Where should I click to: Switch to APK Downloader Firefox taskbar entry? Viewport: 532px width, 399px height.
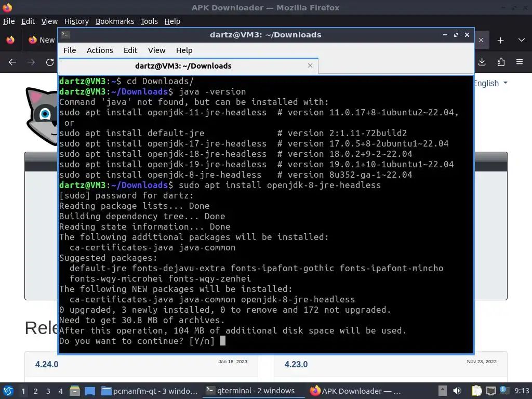tap(355, 391)
